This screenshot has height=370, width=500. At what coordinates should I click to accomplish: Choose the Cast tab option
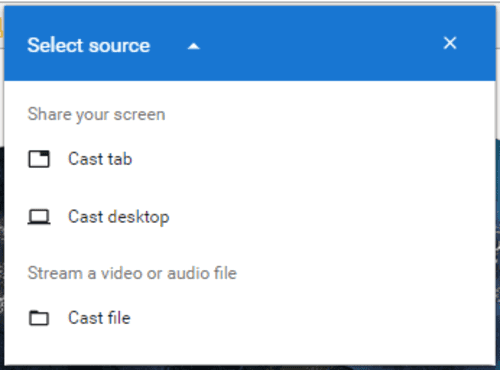click(x=250, y=159)
